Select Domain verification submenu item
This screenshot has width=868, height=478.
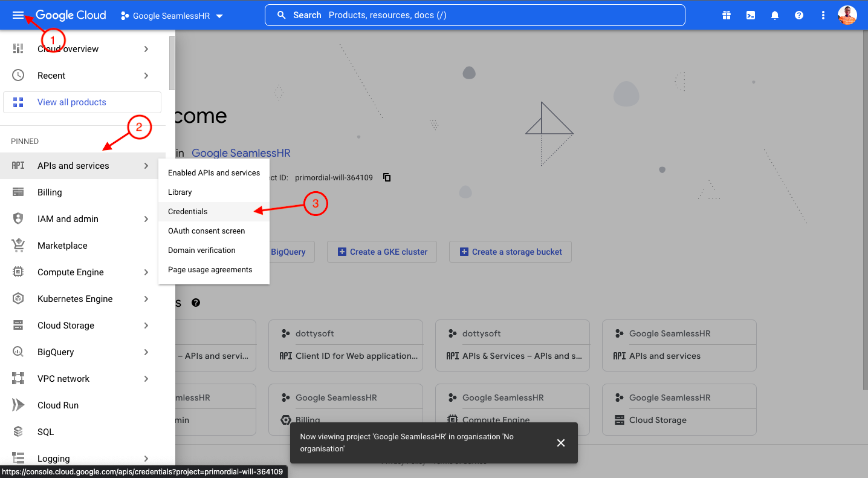click(214, 250)
